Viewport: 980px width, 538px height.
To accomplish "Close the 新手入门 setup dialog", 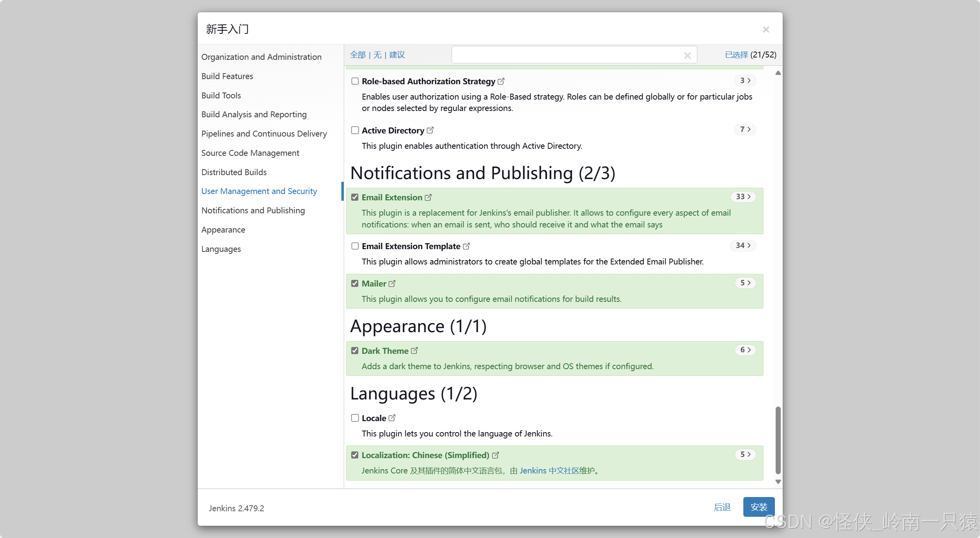I will point(766,30).
